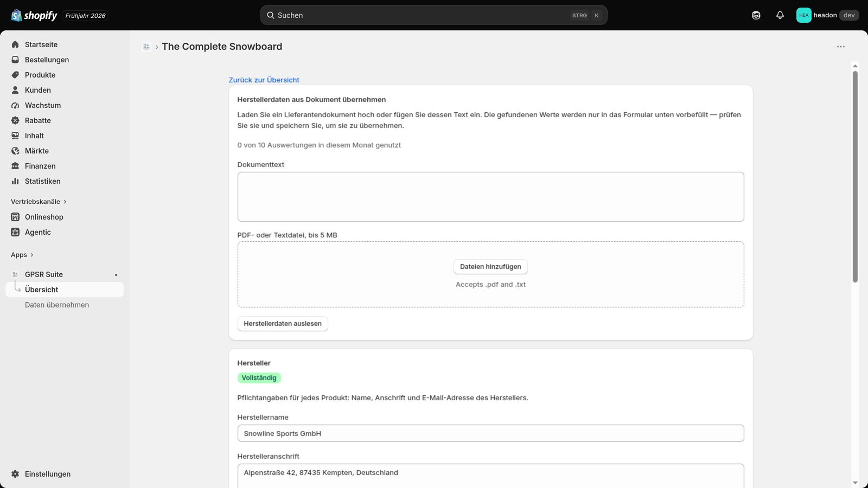Open the Onlineshop sales channel
Screen dimensions: 868x488
click(x=65, y=217)
